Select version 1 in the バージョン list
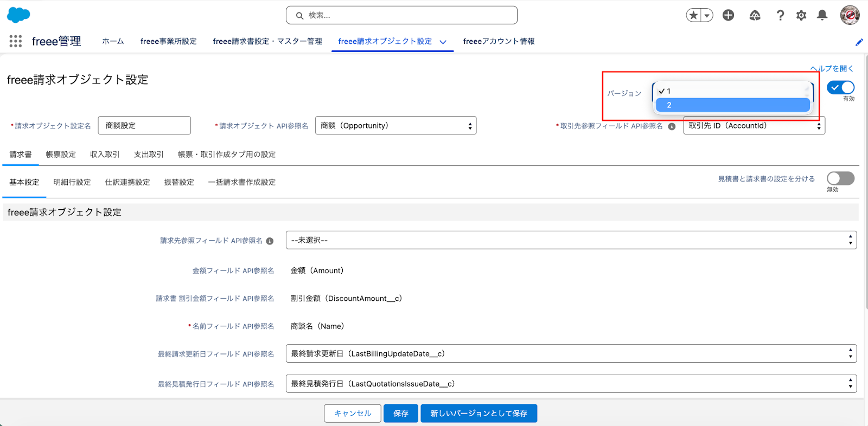 (x=733, y=91)
